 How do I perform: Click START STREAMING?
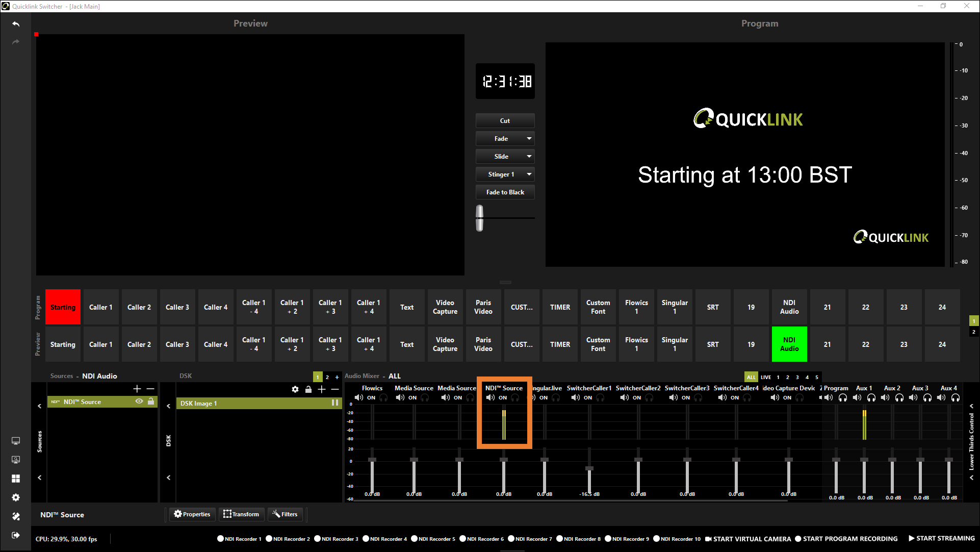(x=941, y=538)
